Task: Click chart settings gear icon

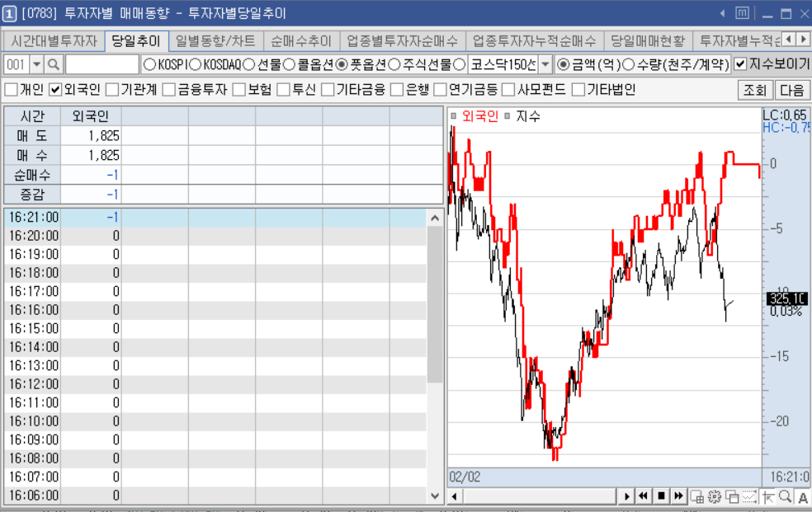Action: click(x=714, y=496)
